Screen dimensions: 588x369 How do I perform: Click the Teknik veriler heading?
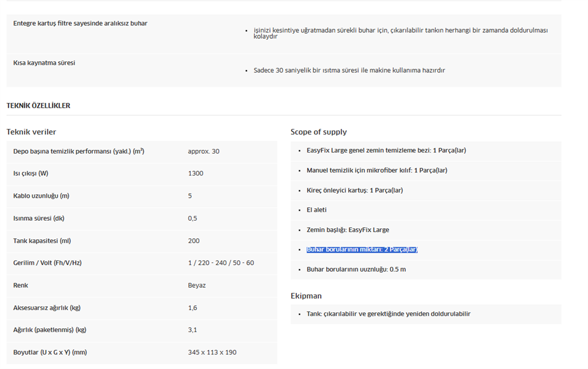pos(31,132)
